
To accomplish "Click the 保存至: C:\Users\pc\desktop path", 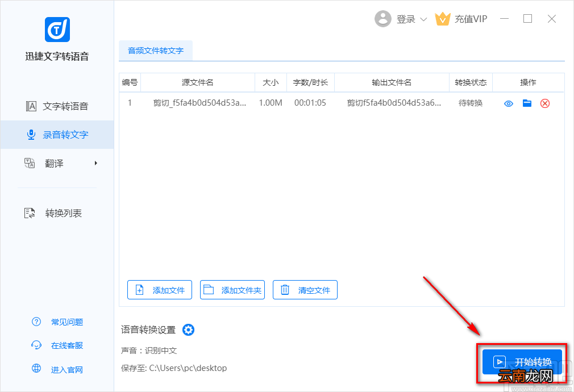I will click(174, 368).
